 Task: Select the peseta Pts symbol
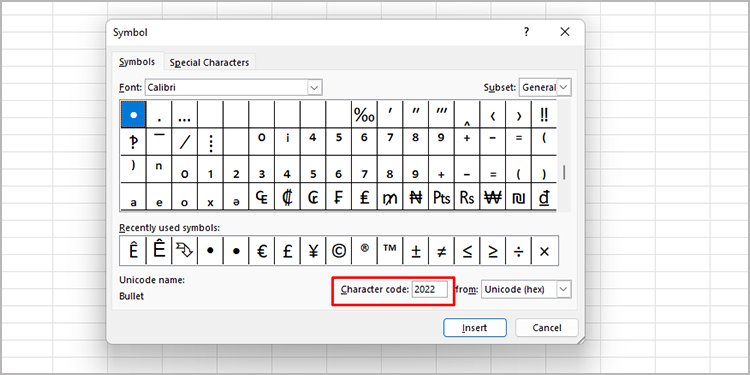pyautogui.click(x=441, y=197)
